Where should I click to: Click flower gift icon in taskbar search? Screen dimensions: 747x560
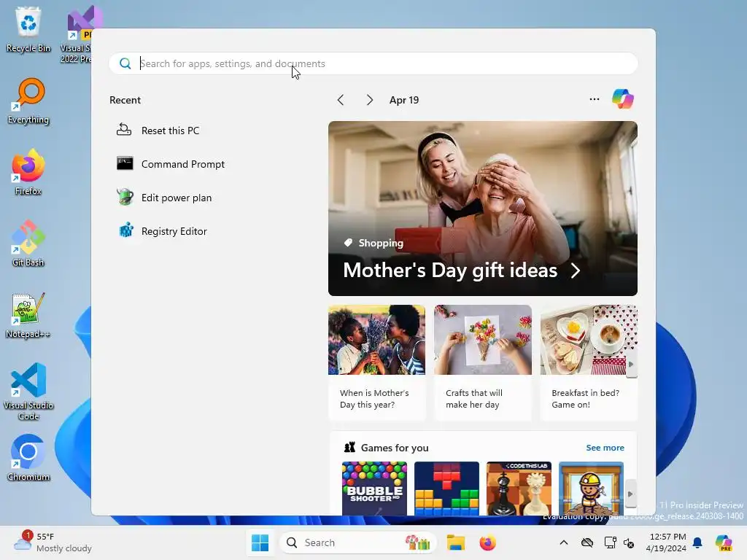(x=418, y=542)
